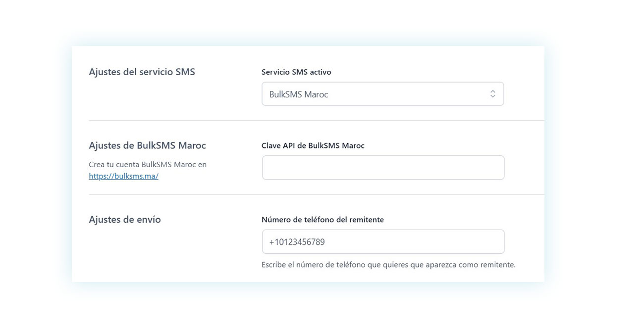Click the 'Crea tu cuenta BulkSMS Maroc en' text
644x323 pixels.
(x=148, y=164)
